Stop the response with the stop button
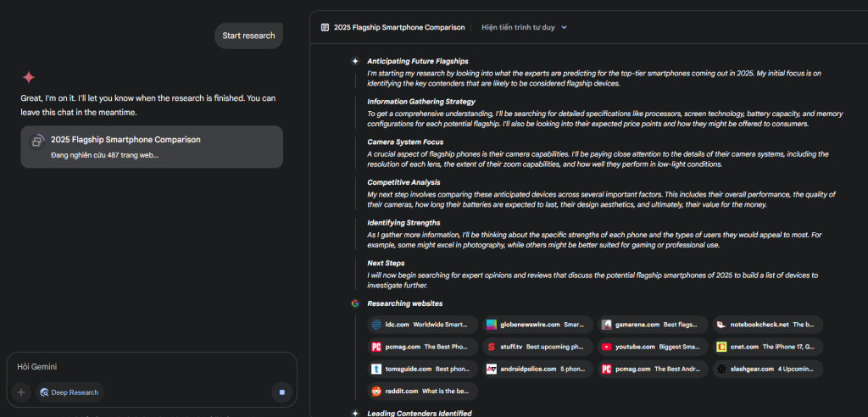This screenshot has height=417, width=868. [x=281, y=392]
